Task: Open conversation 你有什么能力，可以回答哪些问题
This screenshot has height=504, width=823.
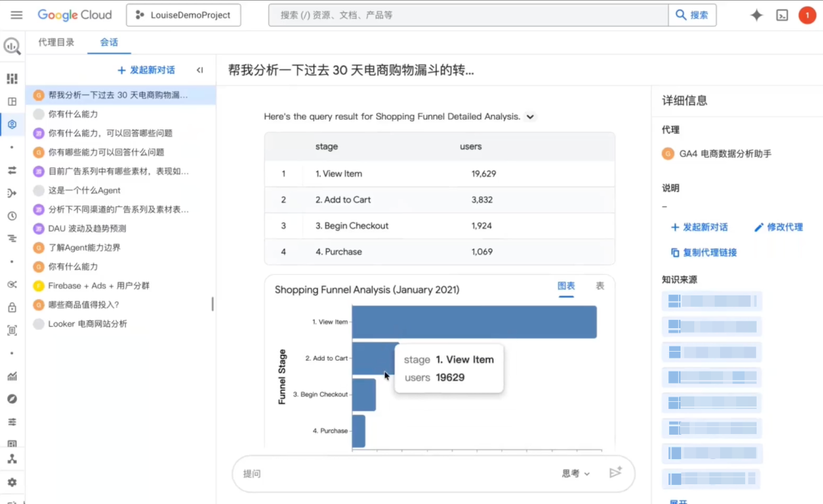Action: 120,133
